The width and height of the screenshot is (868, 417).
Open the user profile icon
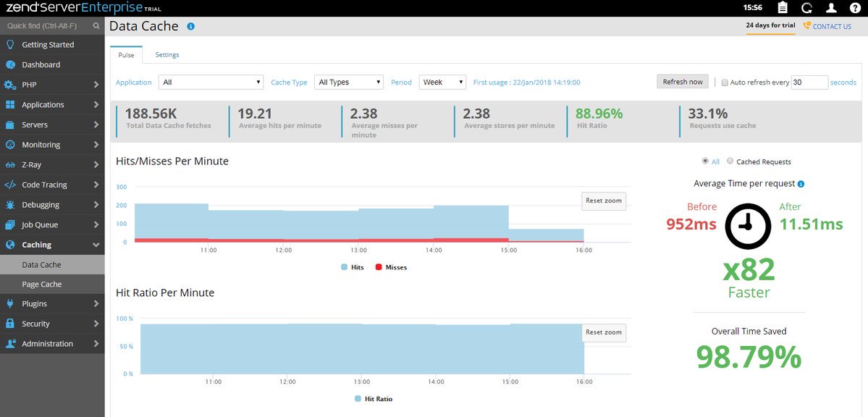831,8
